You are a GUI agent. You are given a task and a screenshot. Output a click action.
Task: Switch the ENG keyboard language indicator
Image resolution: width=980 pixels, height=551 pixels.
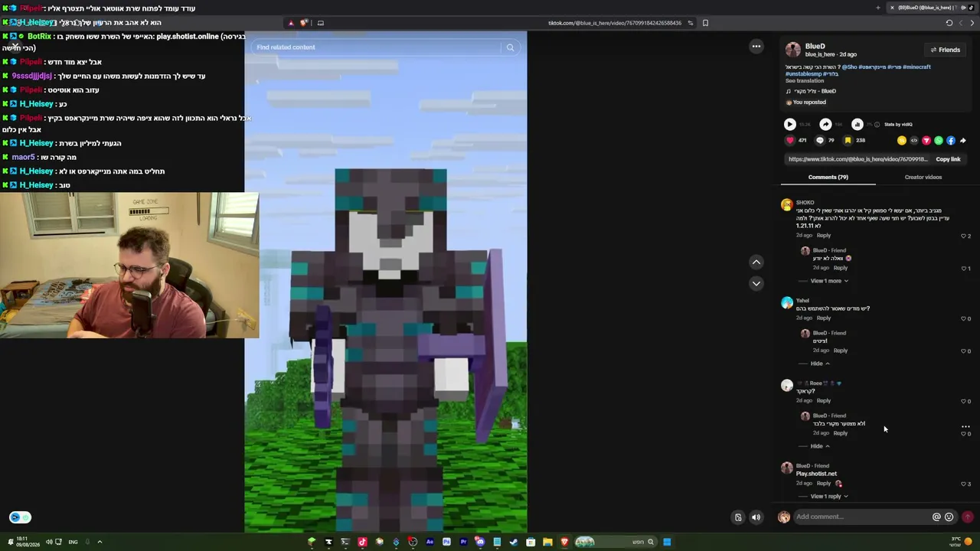73,543
